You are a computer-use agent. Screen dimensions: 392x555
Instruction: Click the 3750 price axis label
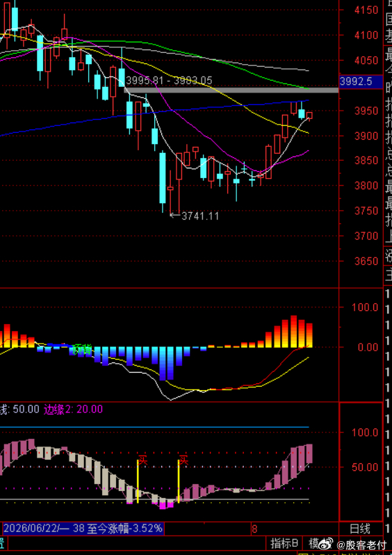coord(366,211)
